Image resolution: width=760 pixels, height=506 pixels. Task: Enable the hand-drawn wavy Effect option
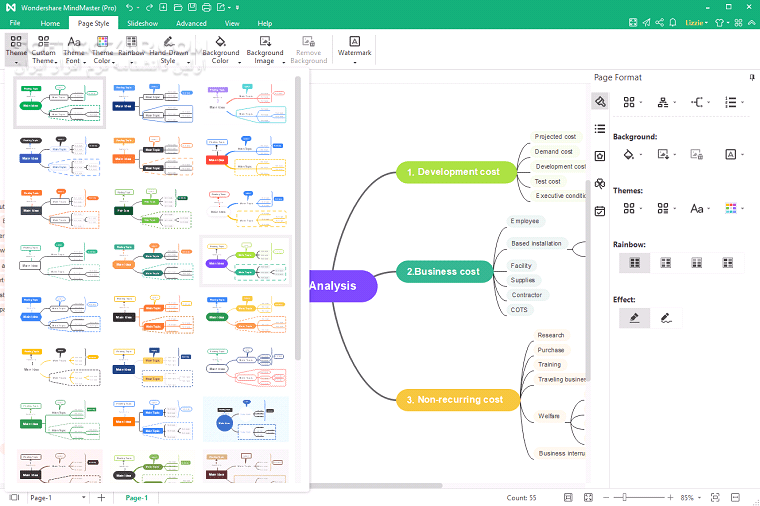click(x=665, y=318)
